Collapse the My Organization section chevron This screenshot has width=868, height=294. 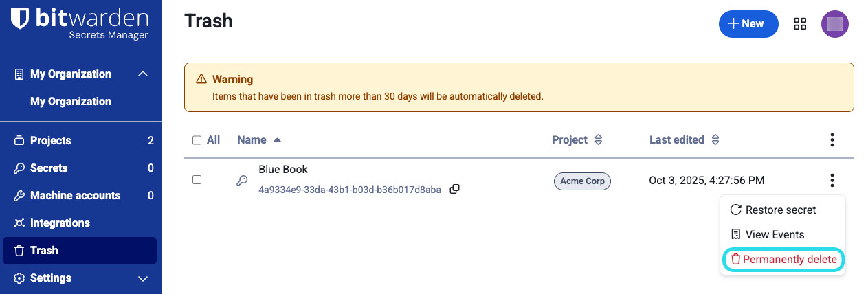pyautogui.click(x=143, y=73)
